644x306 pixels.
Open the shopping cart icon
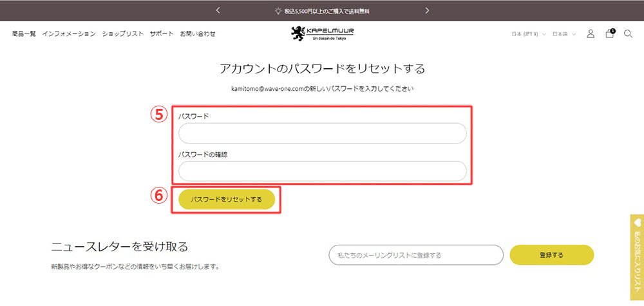(x=609, y=33)
